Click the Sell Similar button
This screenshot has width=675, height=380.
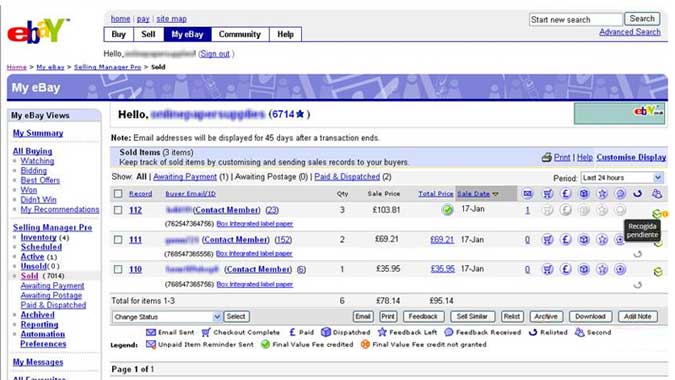point(472,317)
